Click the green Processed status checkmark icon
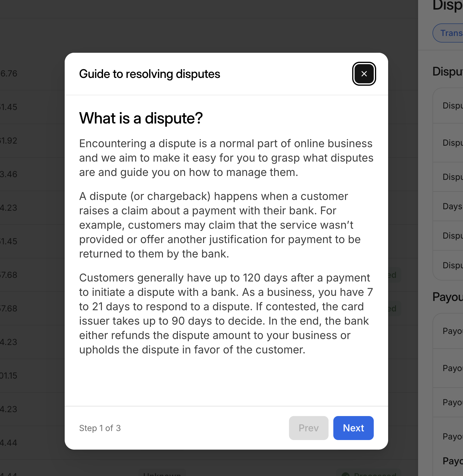Image resolution: width=463 pixels, height=476 pixels. click(x=346, y=474)
